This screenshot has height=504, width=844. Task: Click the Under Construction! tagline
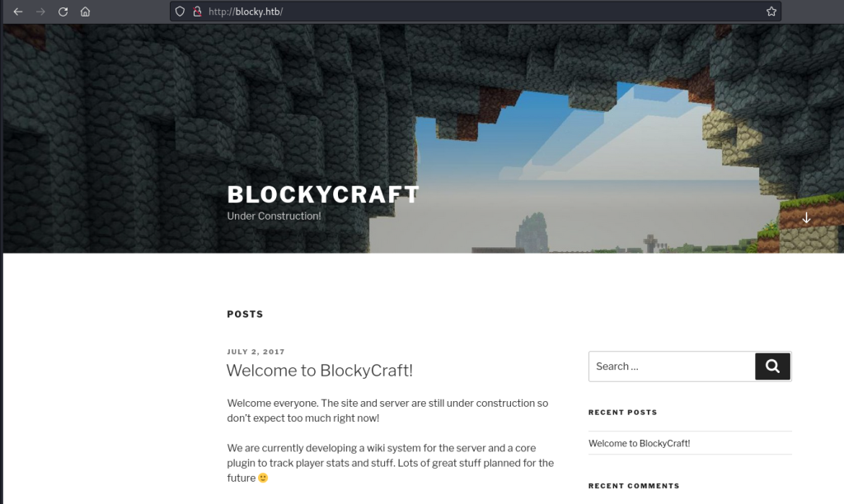tap(274, 217)
